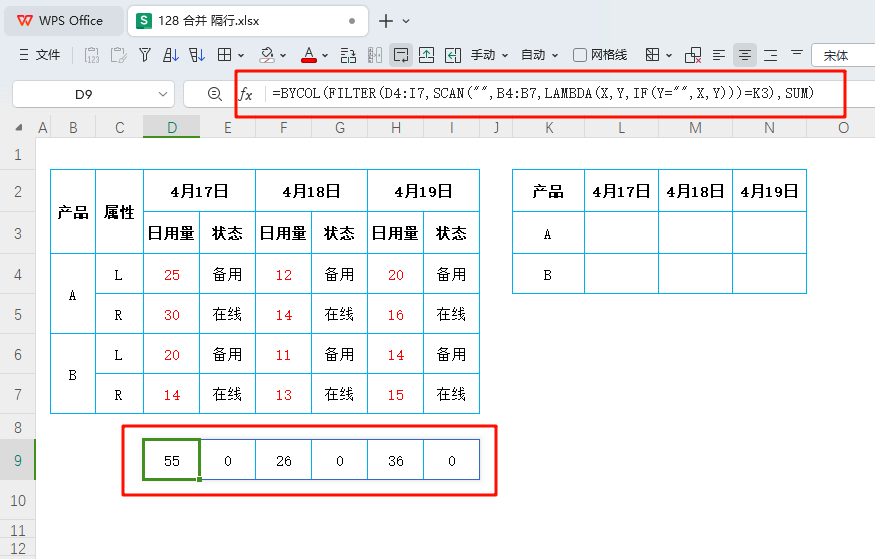
Task: Select row 2 header
Action: (x=18, y=191)
